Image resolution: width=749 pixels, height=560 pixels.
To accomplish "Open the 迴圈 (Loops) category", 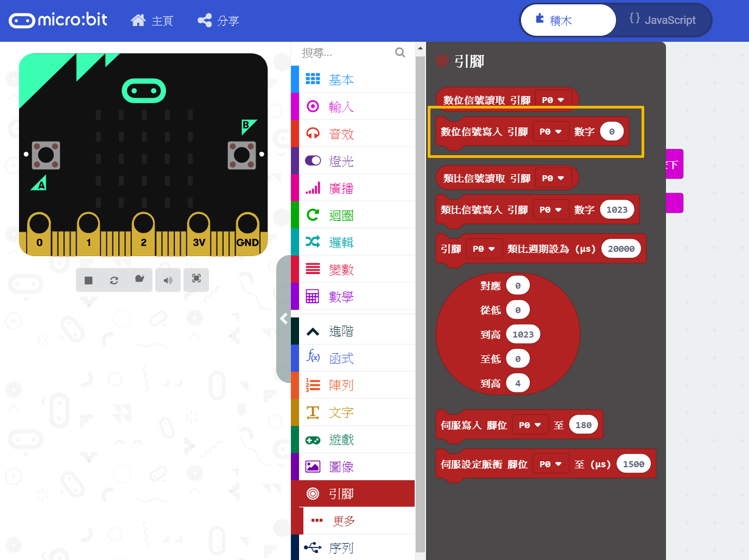I will pos(341,215).
